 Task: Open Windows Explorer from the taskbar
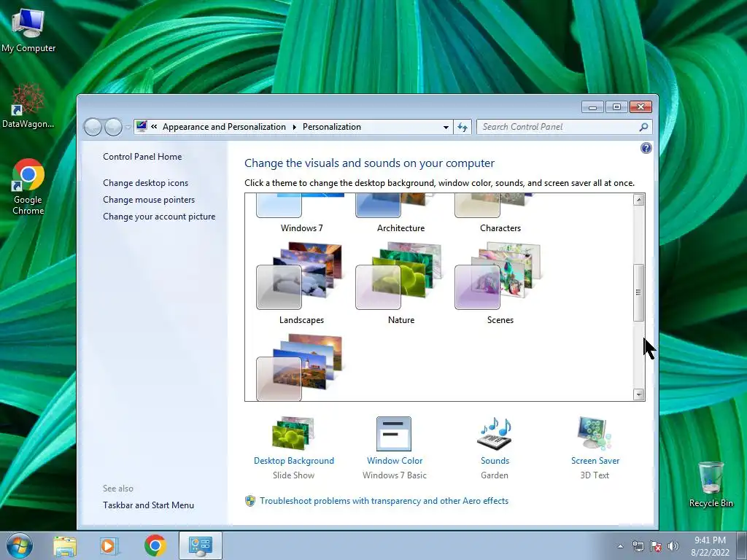[x=65, y=545]
